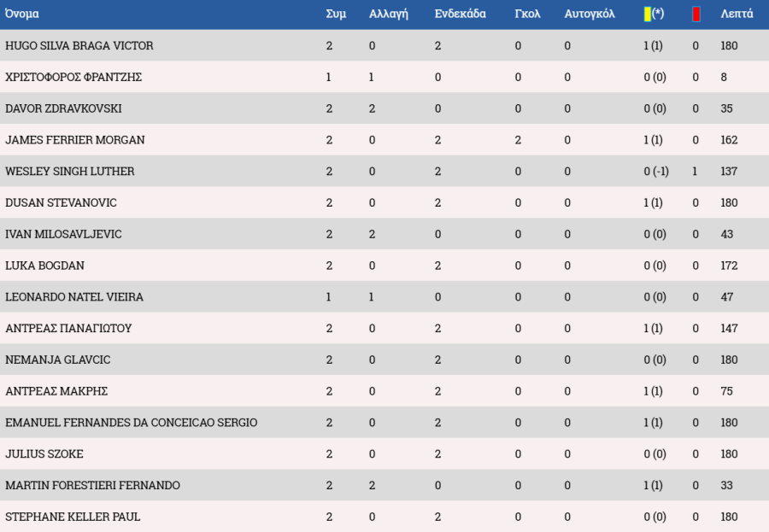Open EMANUEL FERNANDES DA CONCEICAO SERGIO entry
This screenshot has width=769, height=532.
pos(131,422)
